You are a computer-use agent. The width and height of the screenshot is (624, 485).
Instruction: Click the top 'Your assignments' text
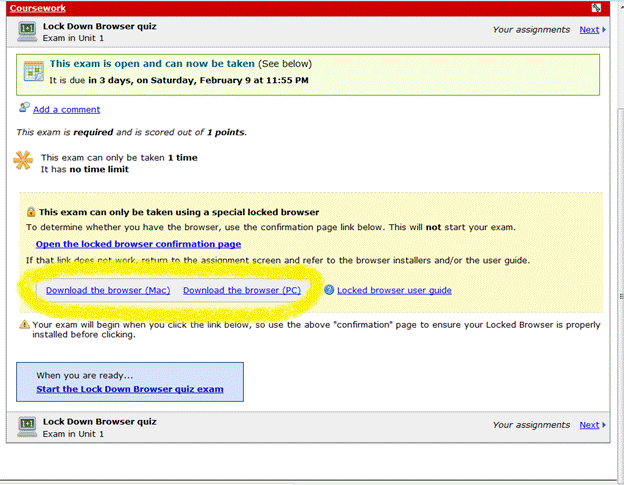pos(531,30)
